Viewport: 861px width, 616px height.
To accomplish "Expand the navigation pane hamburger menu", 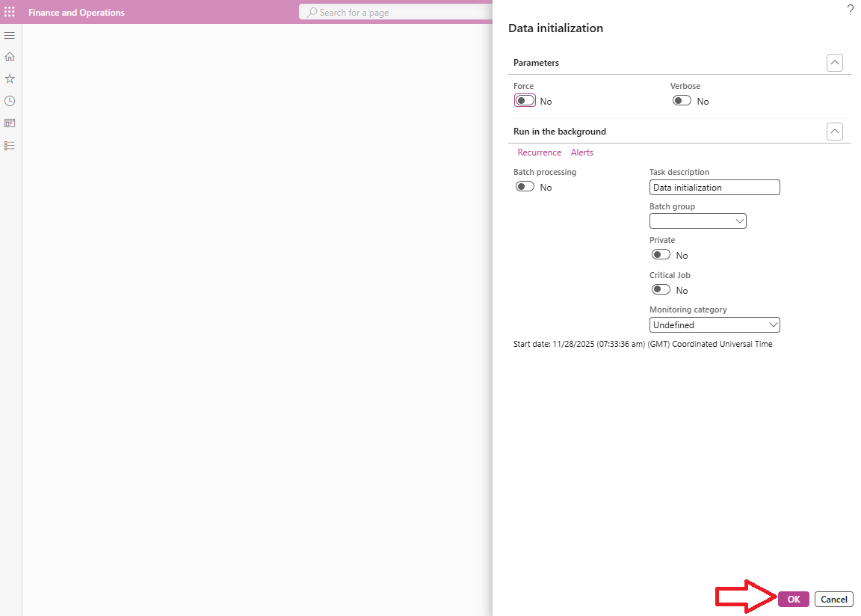I will point(10,36).
